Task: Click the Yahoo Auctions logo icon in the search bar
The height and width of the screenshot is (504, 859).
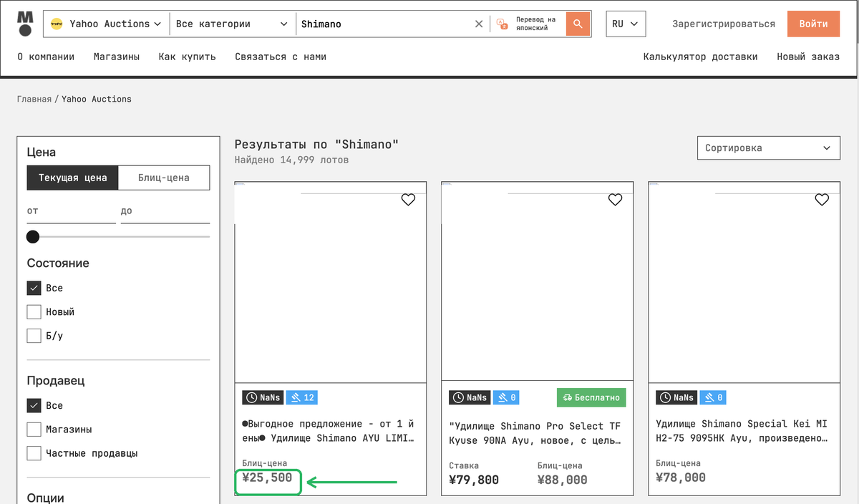Action: (x=57, y=24)
